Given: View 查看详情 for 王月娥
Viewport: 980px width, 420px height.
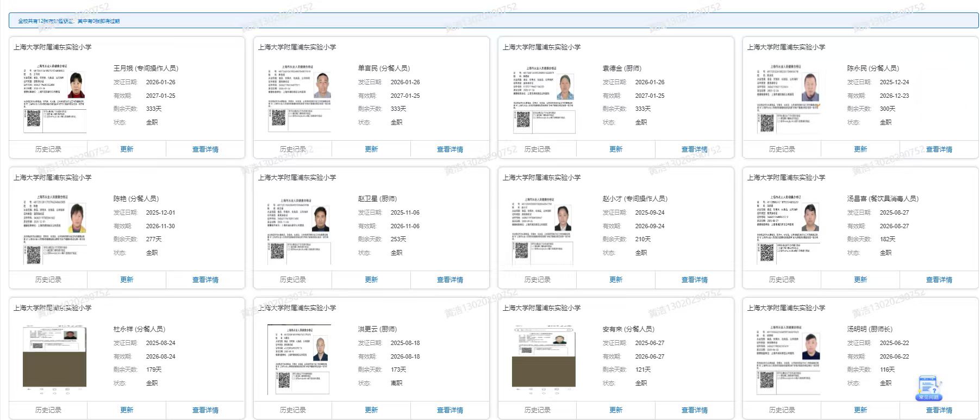Looking at the screenshot, I should [x=205, y=149].
